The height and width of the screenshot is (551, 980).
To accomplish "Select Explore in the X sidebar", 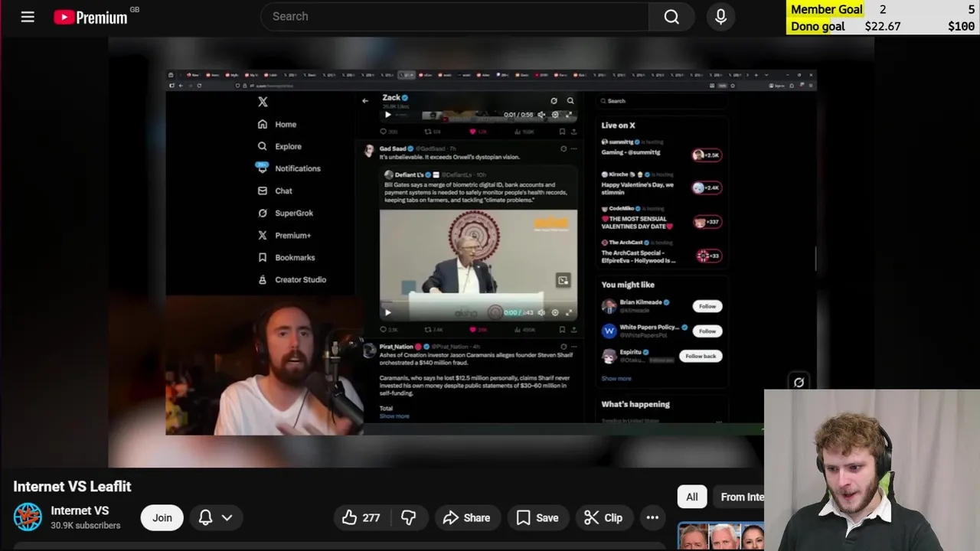I will [279, 146].
